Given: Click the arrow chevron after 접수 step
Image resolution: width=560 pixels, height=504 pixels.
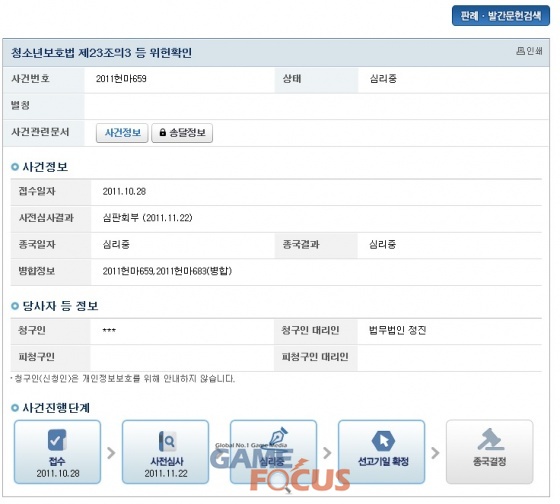Looking at the screenshot, I should [111, 453].
